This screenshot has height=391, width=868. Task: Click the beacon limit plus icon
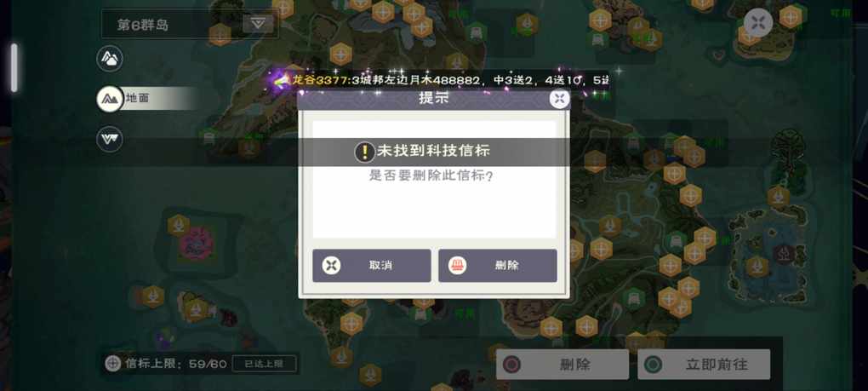point(112,364)
